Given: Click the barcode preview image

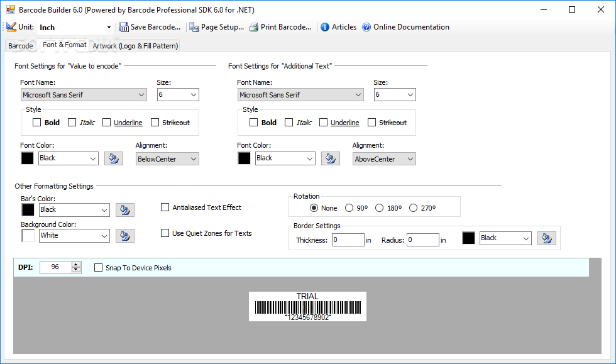Looking at the screenshot, I should 307,307.
